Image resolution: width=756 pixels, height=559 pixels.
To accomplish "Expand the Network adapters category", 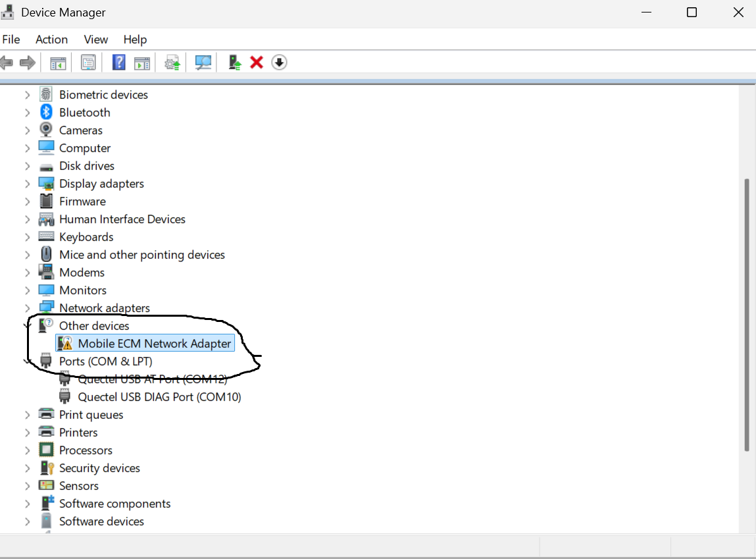I will pos(27,307).
